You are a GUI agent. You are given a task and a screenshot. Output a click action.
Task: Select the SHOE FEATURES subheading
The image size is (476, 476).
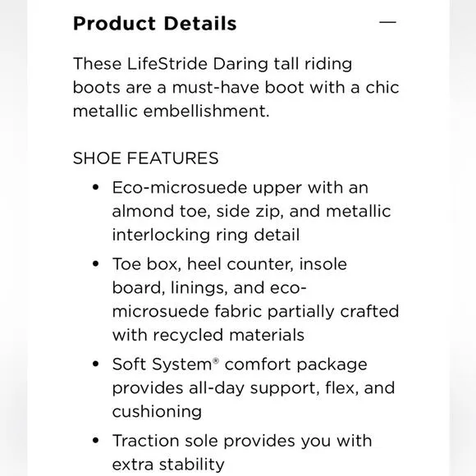(x=146, y=158)
